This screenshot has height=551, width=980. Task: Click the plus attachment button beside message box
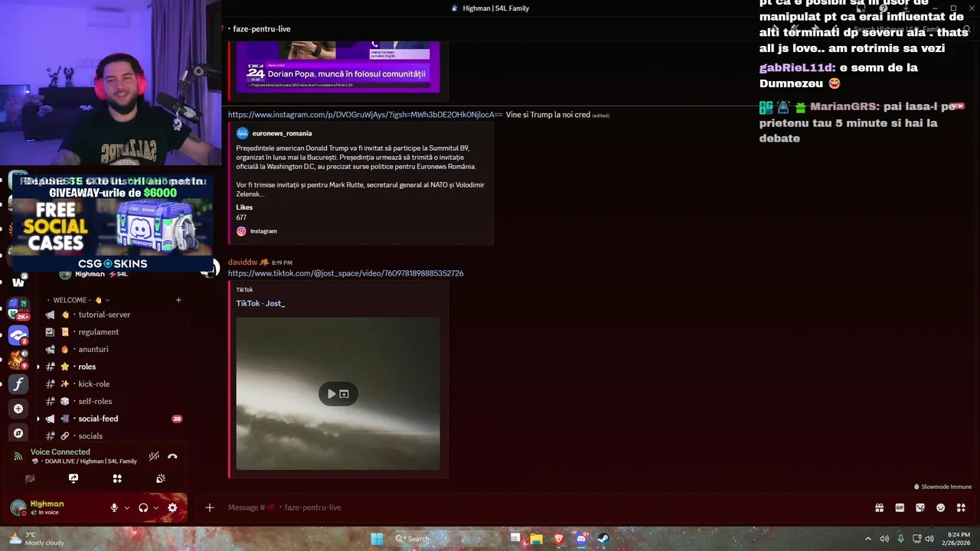(x=209, y=507)
